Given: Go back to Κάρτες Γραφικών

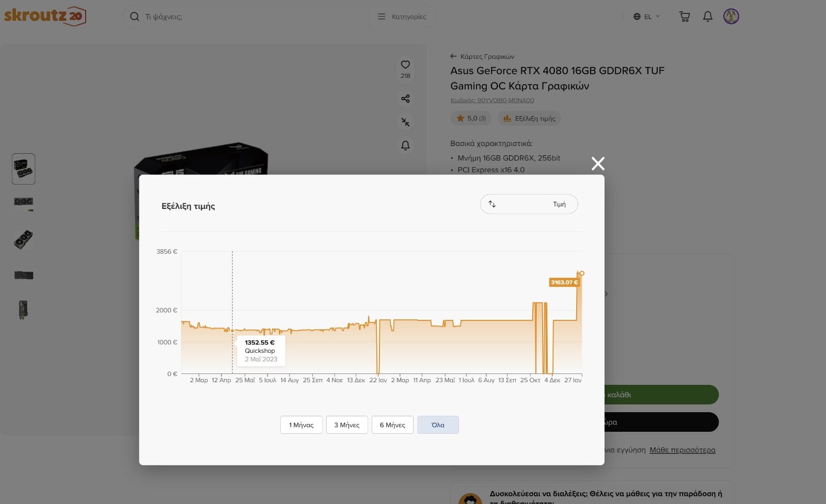Looking at the screenshot, I should (x=482, y=56).
